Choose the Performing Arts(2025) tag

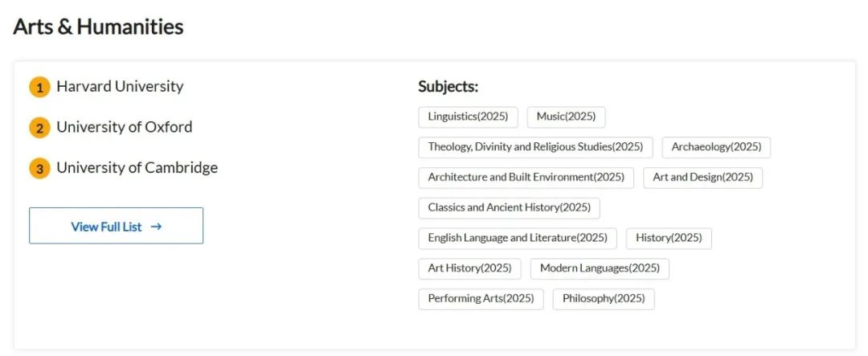[x=481, y=299]
